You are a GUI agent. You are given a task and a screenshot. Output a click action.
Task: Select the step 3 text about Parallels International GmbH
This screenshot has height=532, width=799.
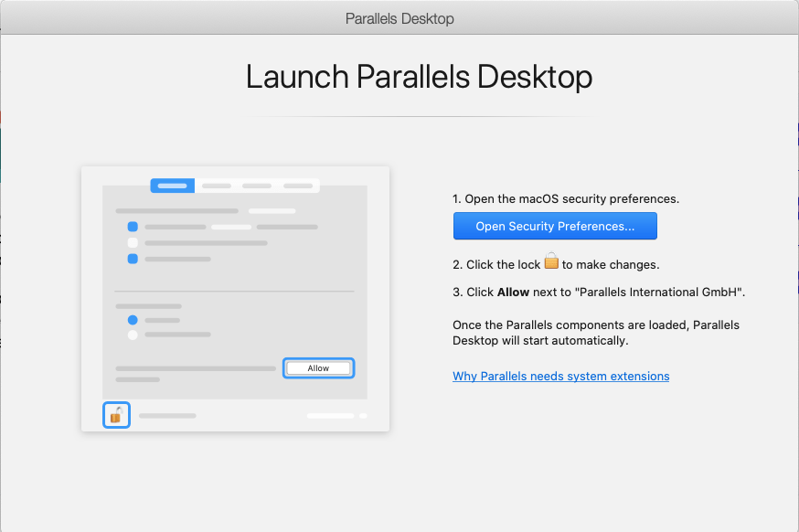[599, 292]
